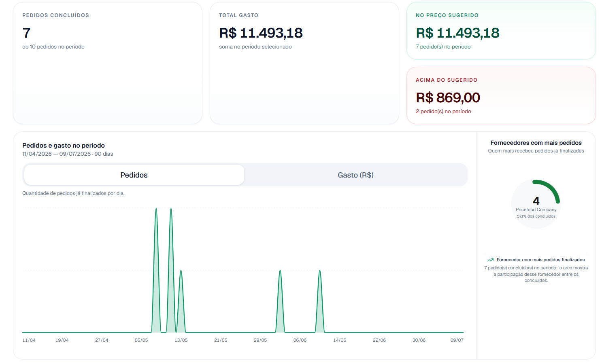Viewport: 602px width, 364px height.
Task: Click the R$ 869,00 amount
Action: pos(448,97)
